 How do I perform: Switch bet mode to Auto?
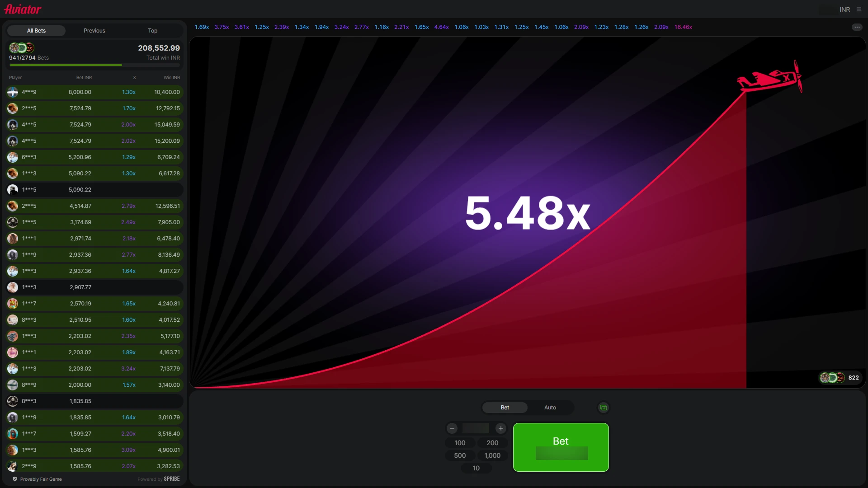(x=550, y=407)
